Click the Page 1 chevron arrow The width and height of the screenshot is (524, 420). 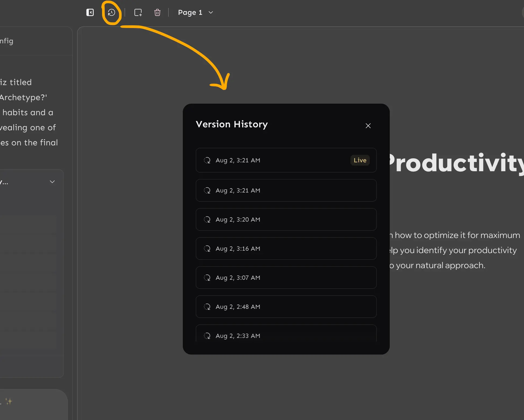pos(211,12)
